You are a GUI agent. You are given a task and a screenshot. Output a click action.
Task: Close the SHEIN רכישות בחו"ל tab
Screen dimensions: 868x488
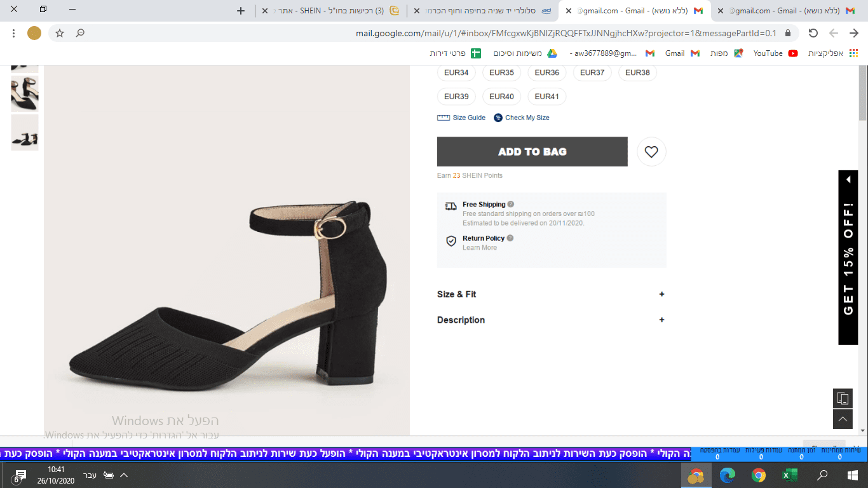click(265, 11)
